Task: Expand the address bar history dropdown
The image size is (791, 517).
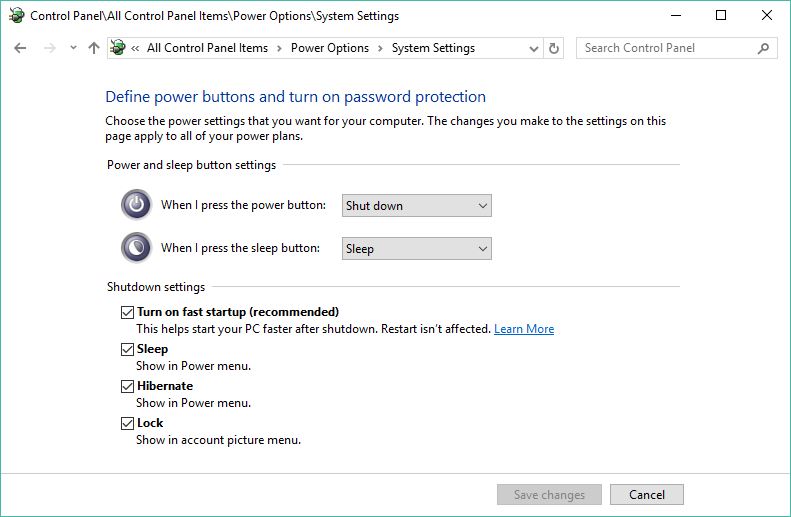Action: (533, 48)
